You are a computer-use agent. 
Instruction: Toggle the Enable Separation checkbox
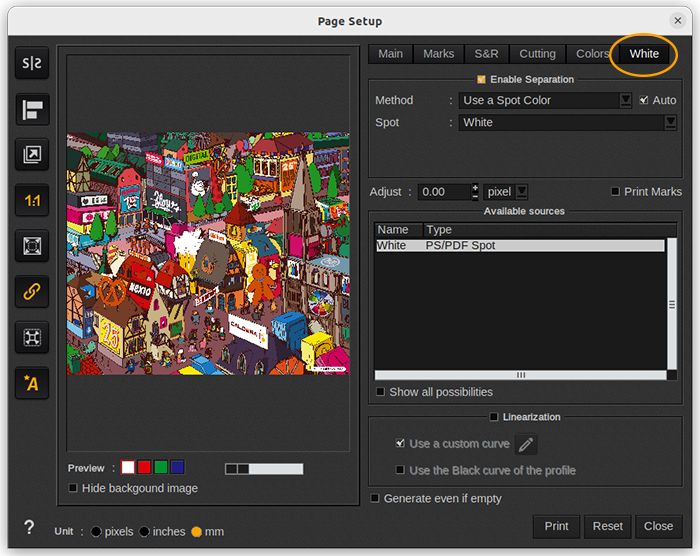click(481, 79)
